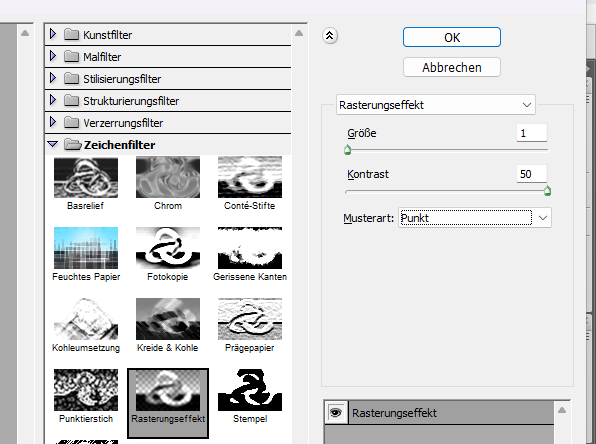The width and height of the screenshot is (596, 444).
Task: Click the Kontrast slider handle
Action: click(x=547, y=191)
